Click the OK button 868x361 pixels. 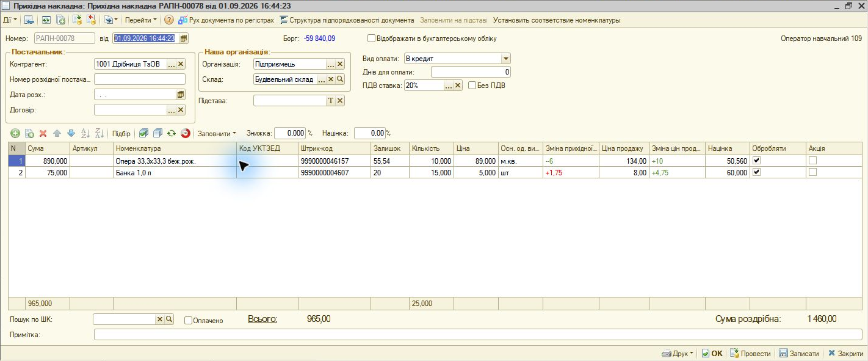tap(712, 354)
